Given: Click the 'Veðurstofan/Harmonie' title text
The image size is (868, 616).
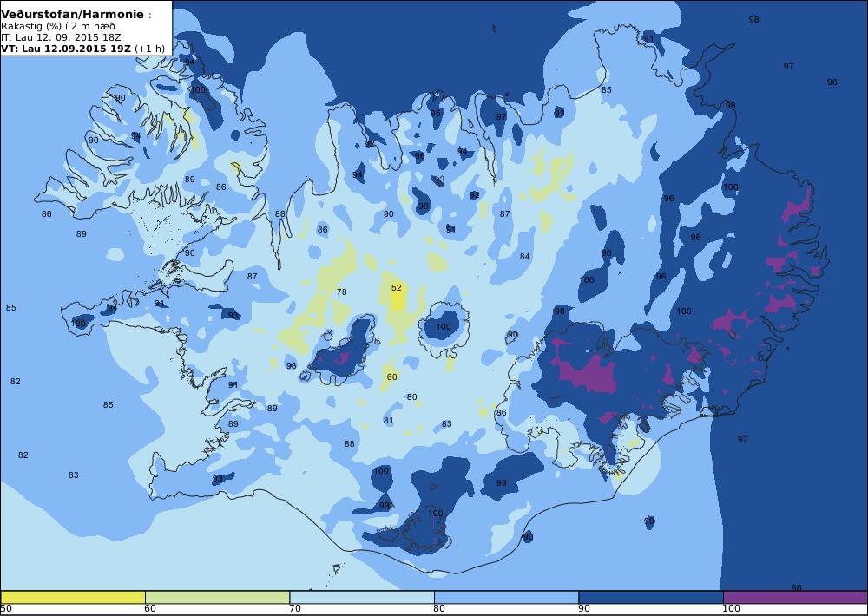Looking at the screenshot, I should [73, 15].
